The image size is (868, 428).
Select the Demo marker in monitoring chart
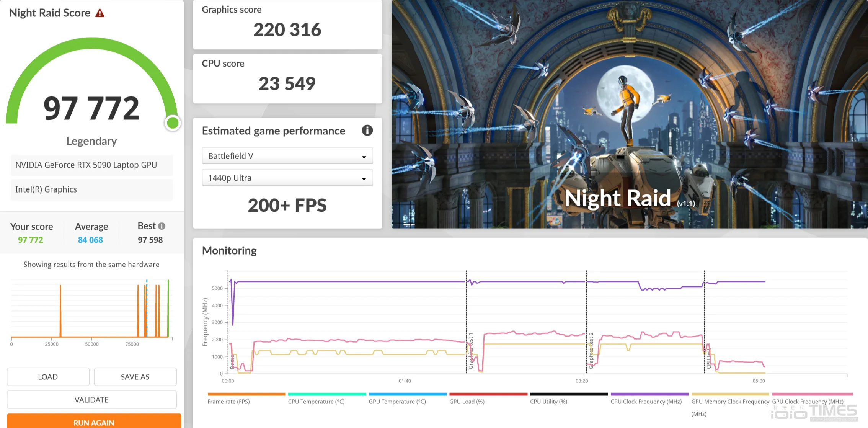pos(232,362)
